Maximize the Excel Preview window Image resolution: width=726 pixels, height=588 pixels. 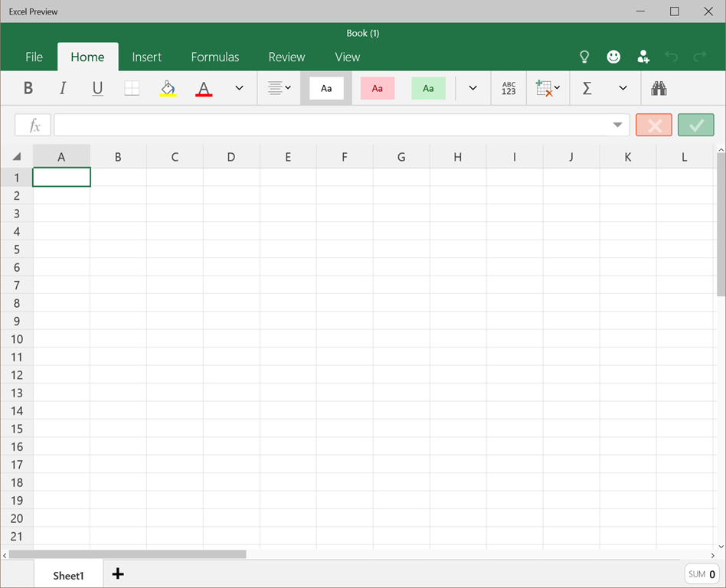[x=675, y=11]
